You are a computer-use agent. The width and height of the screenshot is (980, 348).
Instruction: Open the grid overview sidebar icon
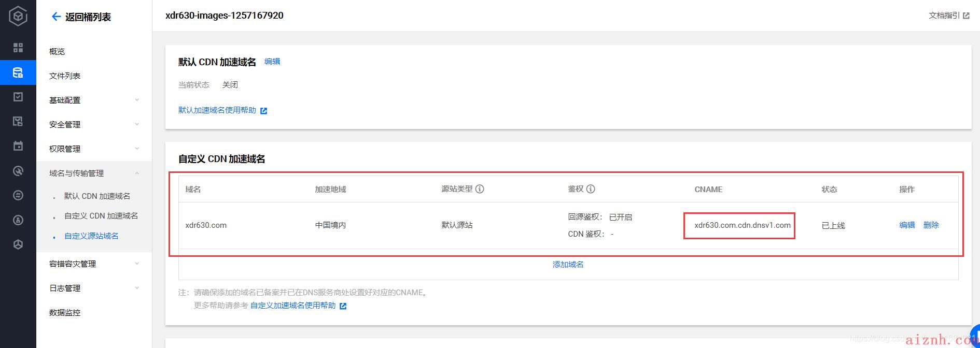coord(18,48)
